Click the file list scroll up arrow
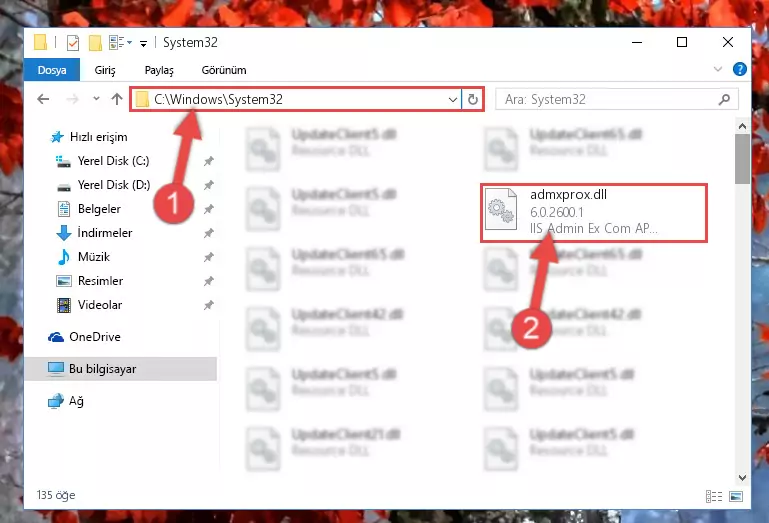 click(x=743, y=126)
